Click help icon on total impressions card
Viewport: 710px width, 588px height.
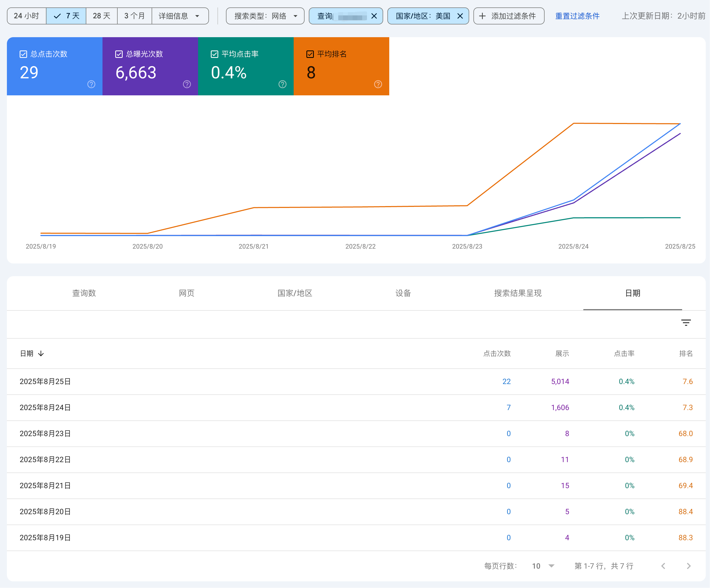[x=187, y=84]
